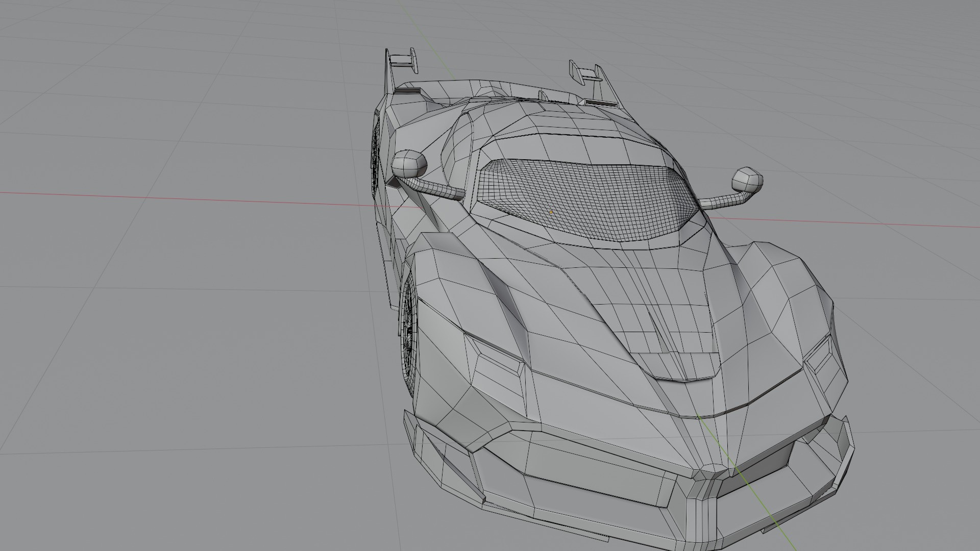The height and width of the screenshot is (551, 980).
Task: Select the visible front wheel of the car
Action: coord(408,332)
